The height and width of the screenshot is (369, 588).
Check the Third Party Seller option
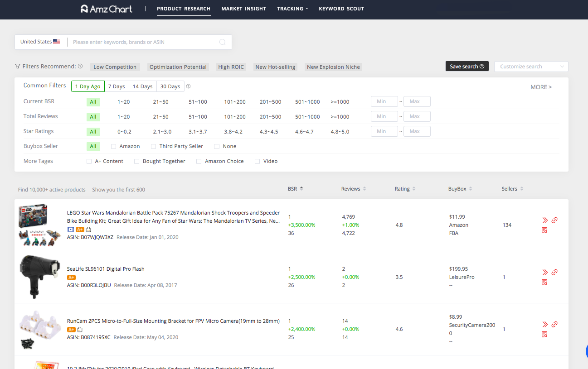(154, 146)
